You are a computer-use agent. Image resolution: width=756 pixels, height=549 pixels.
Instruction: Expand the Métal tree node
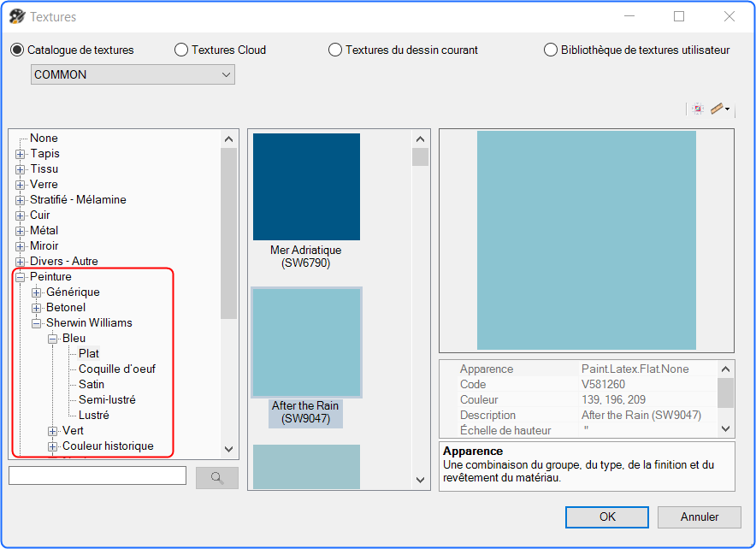point(21,232)
